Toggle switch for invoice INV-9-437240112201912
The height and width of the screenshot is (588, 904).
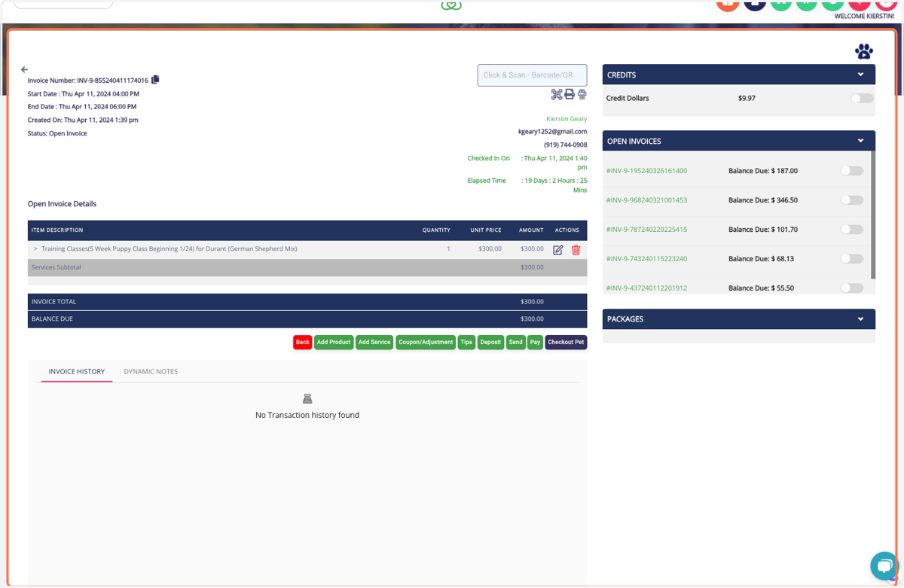tap(852, 288)
